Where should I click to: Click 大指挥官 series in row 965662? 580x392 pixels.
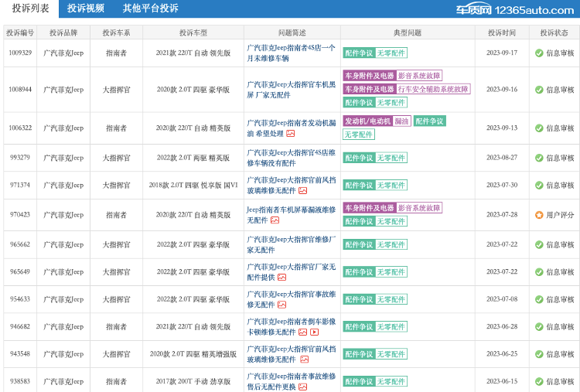point(116,244)
